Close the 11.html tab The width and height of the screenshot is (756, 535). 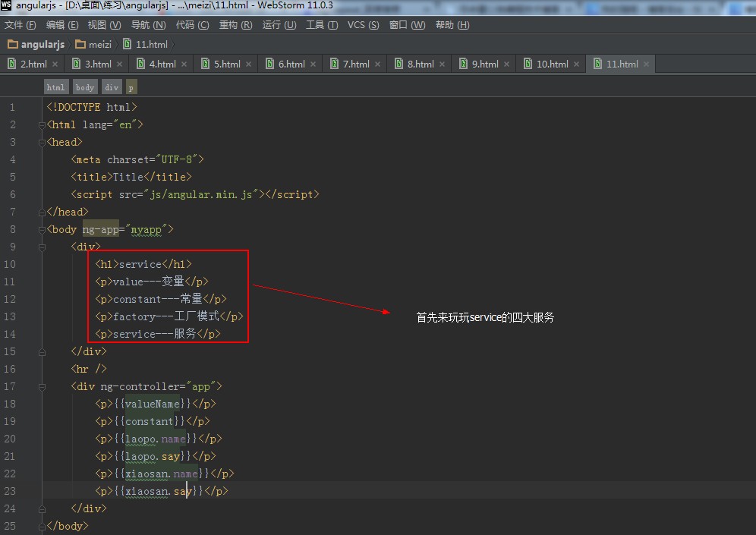(x=646, y=64)
